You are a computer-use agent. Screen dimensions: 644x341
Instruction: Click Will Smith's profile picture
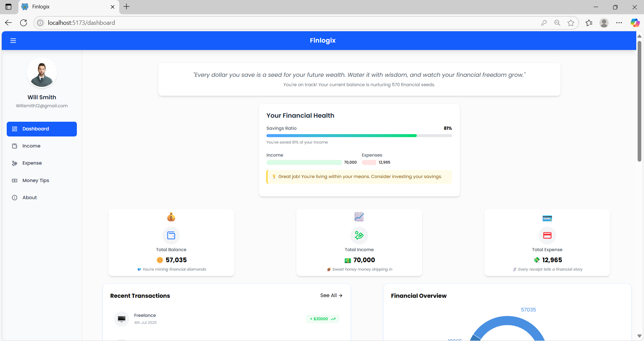42,73
